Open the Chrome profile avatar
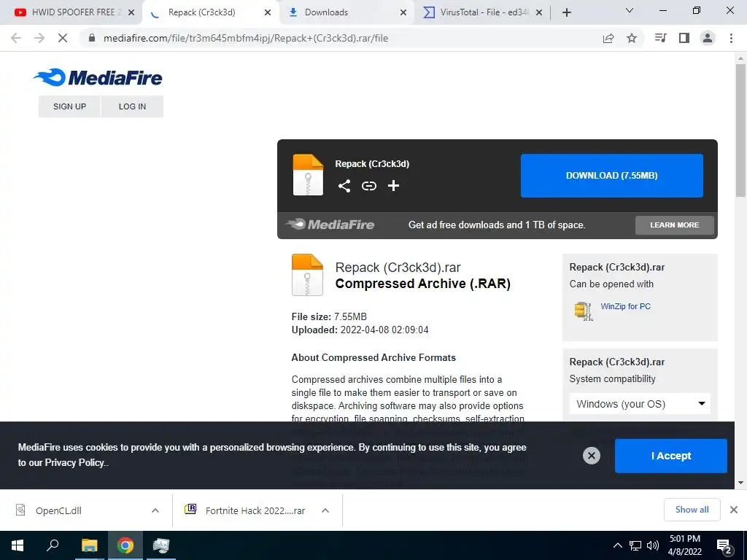 tap(708, 38)
